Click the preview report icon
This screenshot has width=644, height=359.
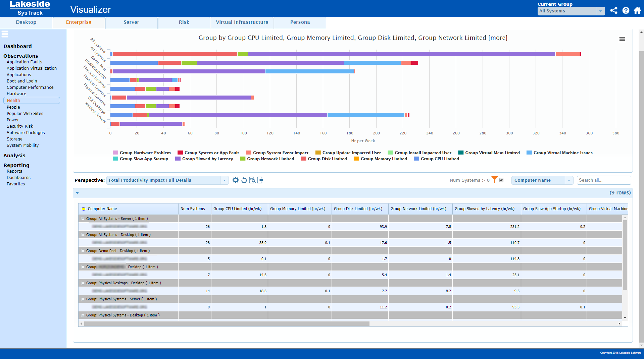(252, 180)
